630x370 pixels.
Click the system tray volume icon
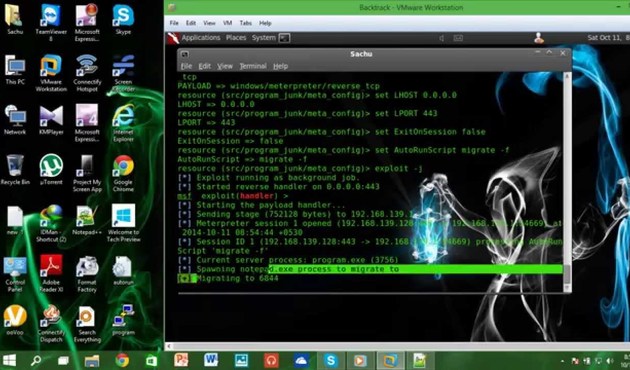point(609,361)
